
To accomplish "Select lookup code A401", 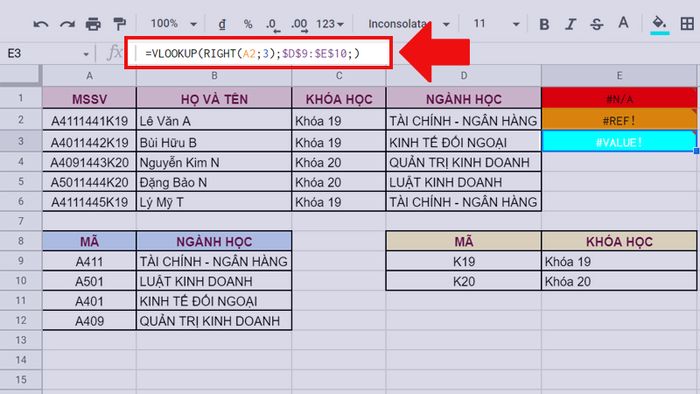I will tap(89, 301).
